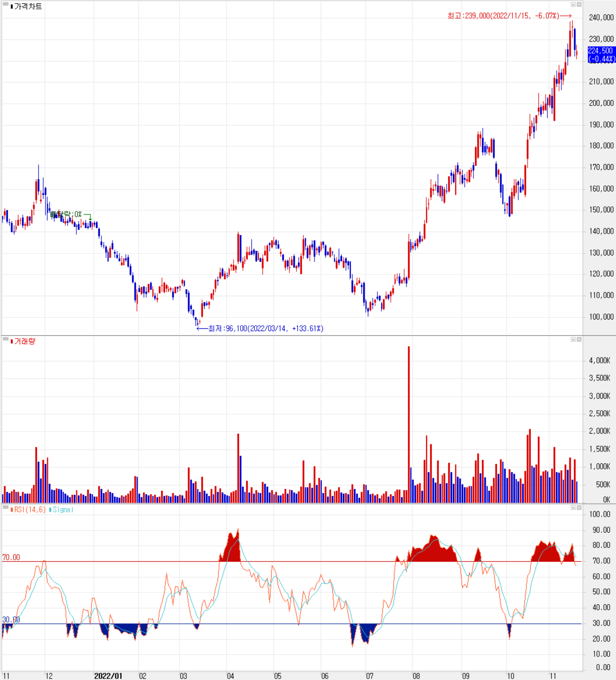
Task: Click the 11 month label at the right end
Action: [552, 676]
